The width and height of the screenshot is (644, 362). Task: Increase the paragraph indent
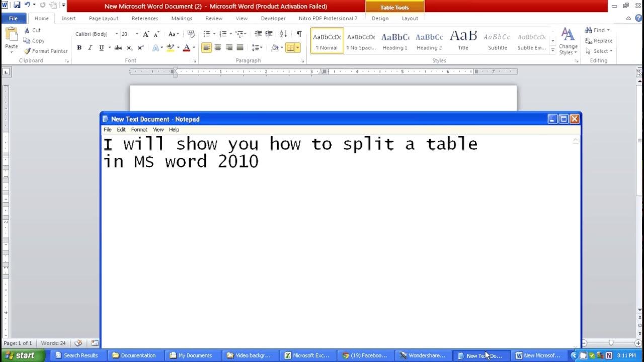[x=269, y=34]
